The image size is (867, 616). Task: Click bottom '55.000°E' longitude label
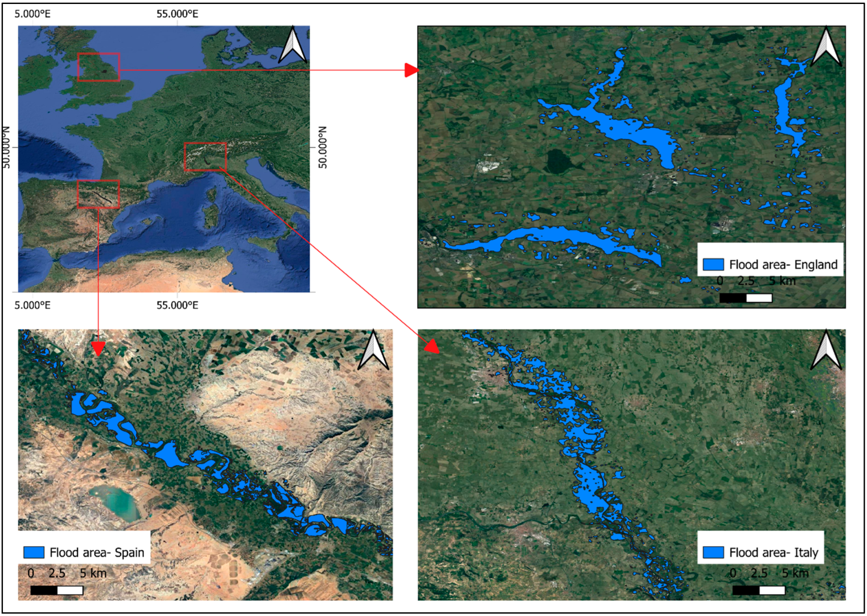click(x=178, y=305)
